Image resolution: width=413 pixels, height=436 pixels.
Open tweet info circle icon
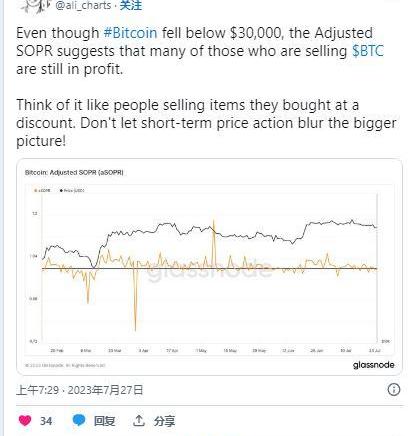pyautogui.click(x=394, y=389)
